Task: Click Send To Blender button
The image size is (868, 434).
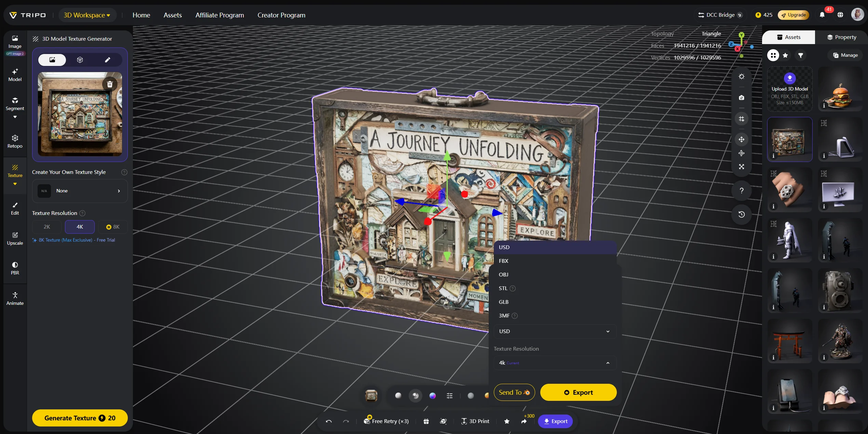Action: (x=514, y=392)
